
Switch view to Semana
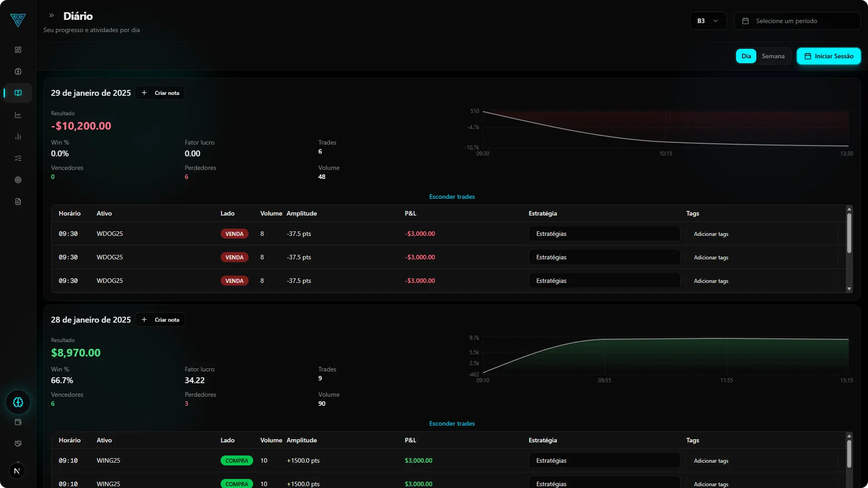coord(773,56)
